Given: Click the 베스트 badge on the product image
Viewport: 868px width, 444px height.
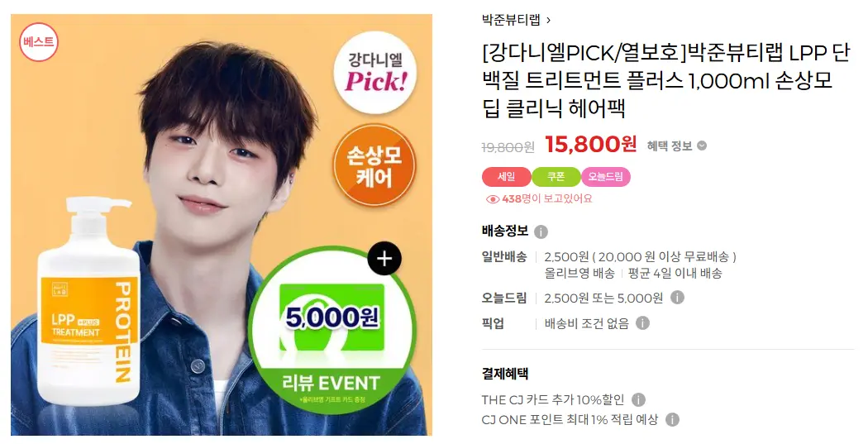Looking at the screenshot, I should 39,41.
